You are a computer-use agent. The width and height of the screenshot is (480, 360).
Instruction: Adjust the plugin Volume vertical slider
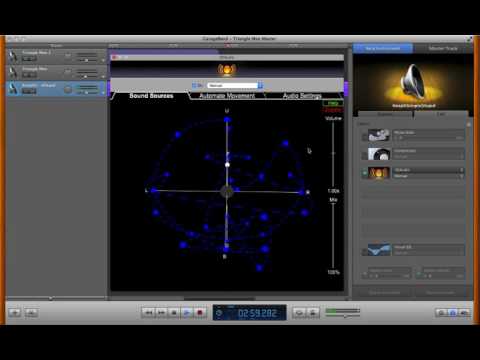(333, 153)
